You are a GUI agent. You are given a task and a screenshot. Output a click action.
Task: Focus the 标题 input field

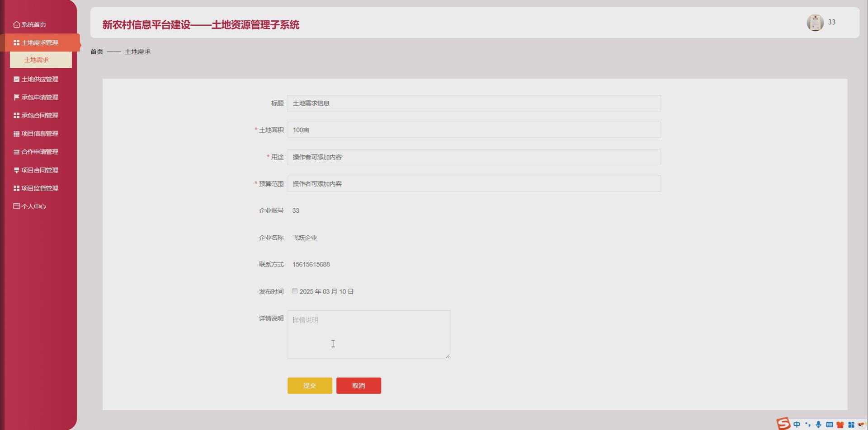point(474,103)
